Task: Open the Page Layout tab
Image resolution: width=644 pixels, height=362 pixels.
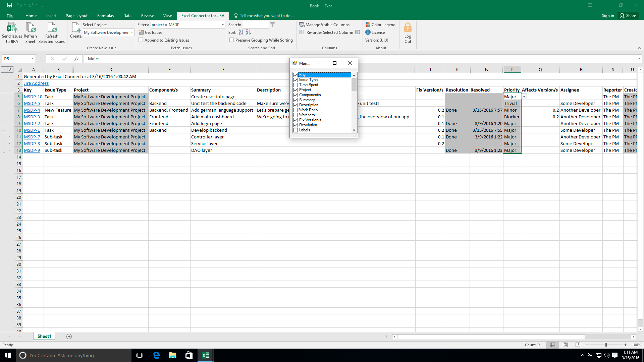Action: [76, 15]
